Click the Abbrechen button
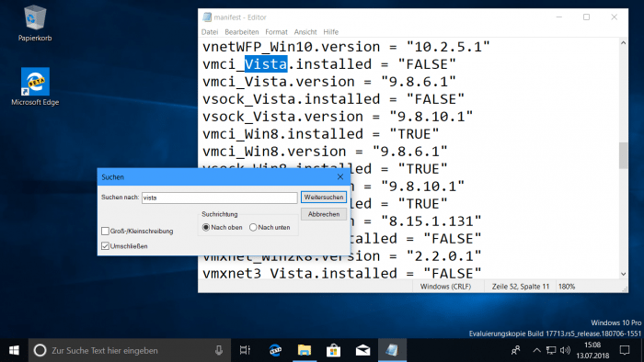 324,214
